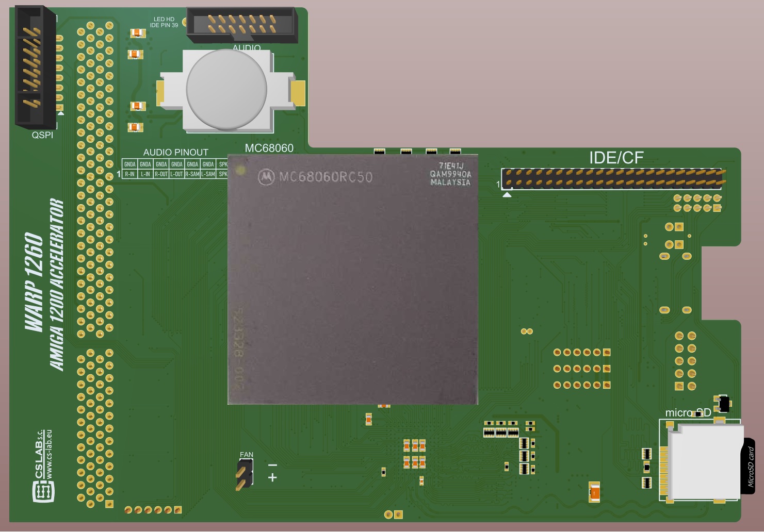Click the CSLAB logo emblem

43,491
